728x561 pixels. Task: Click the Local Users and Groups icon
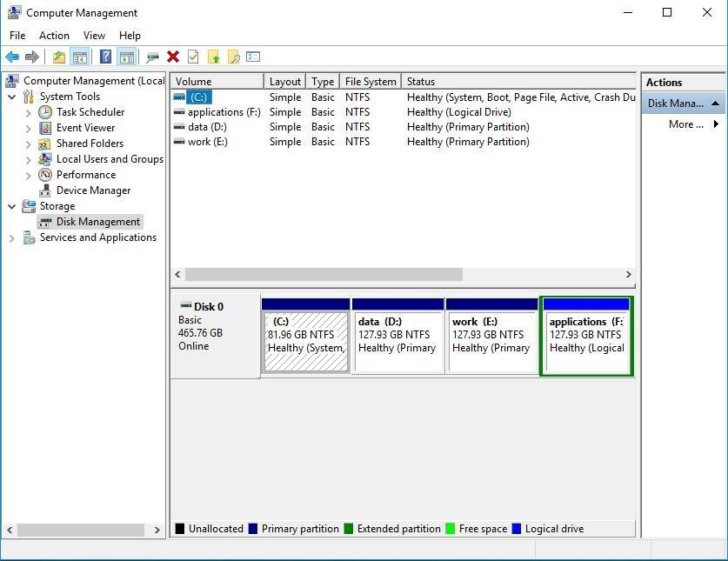pyautogui.click(x=45, y=159)
